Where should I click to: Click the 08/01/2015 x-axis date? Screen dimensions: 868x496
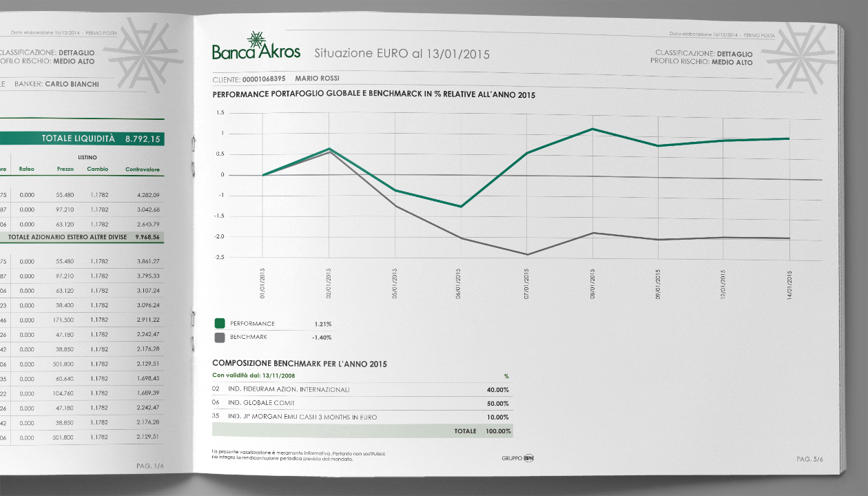click(592, 283)
